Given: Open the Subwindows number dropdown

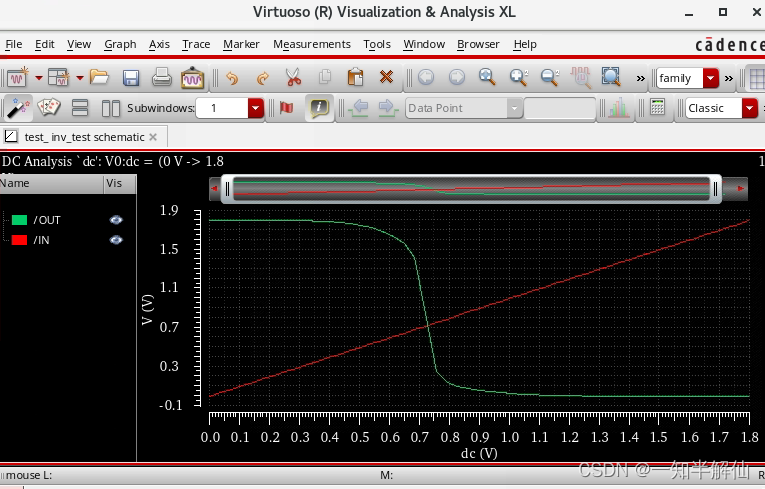Looking at the screenshot, I should [x=256, y=108].
